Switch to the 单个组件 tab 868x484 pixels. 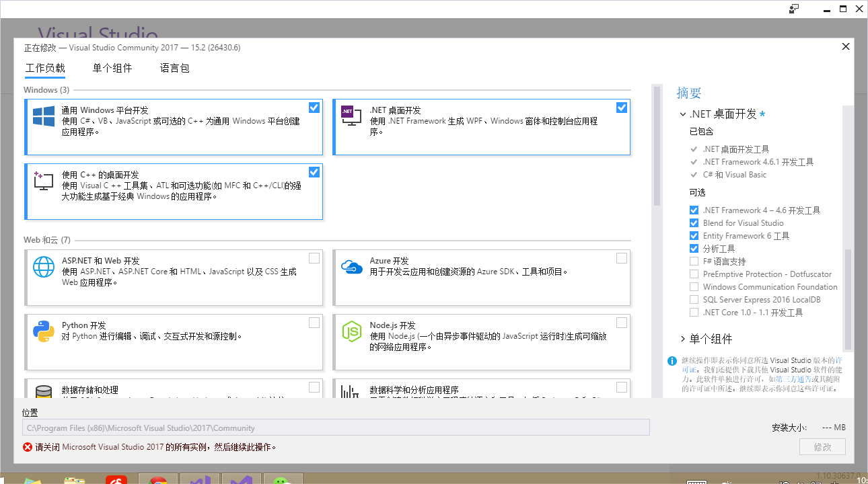coord(112,69)
